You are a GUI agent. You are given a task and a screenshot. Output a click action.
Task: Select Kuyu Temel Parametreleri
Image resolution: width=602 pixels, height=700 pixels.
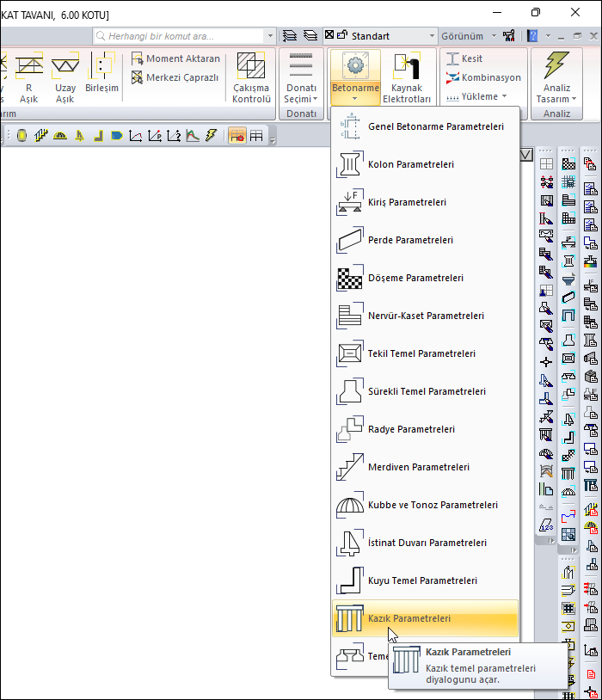click(x=425, y=580)
